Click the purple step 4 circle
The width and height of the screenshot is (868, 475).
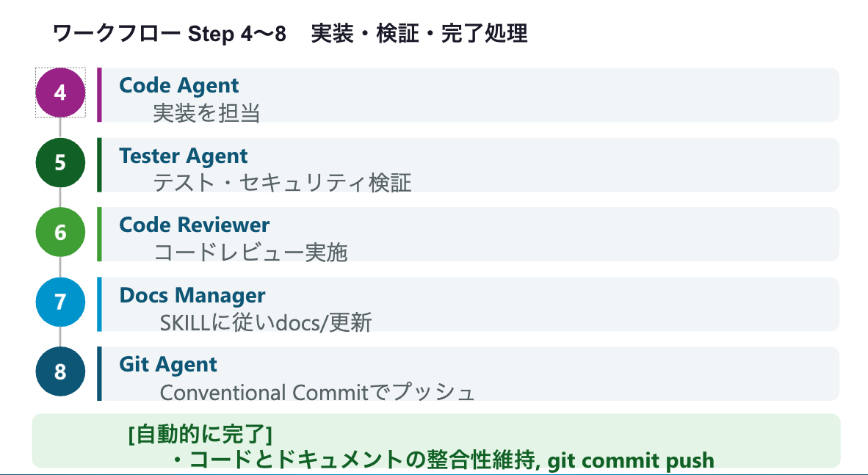pos(60,93)
